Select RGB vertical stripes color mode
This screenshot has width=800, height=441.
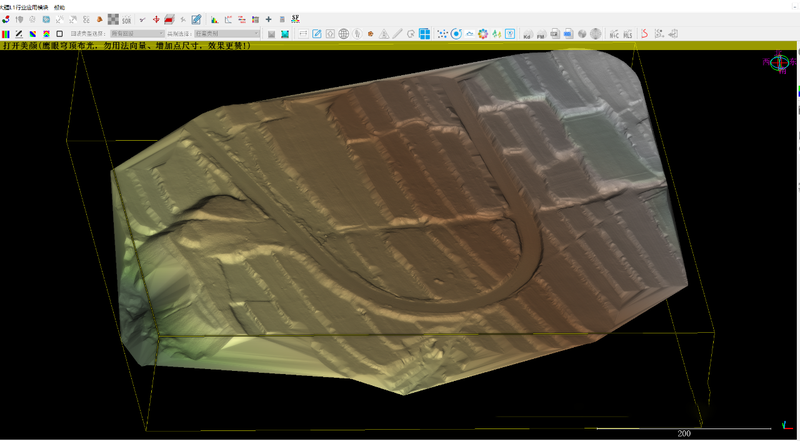coord(6,34)
